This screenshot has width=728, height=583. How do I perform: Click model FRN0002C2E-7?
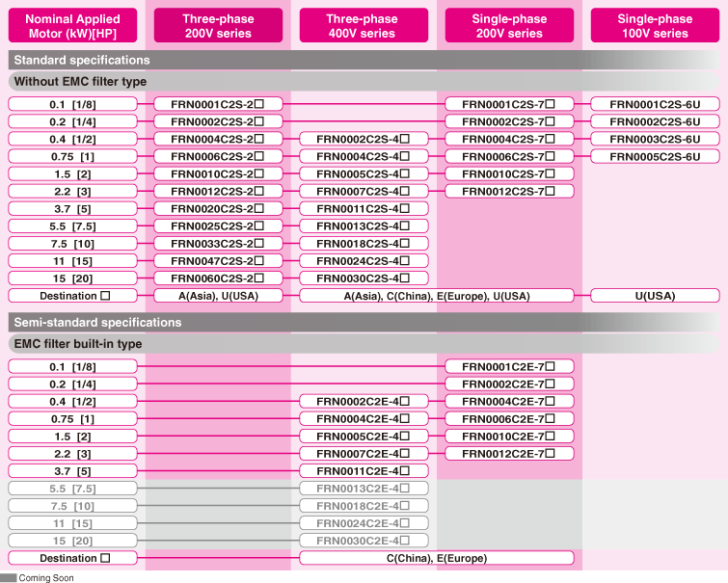click(509, 384)
